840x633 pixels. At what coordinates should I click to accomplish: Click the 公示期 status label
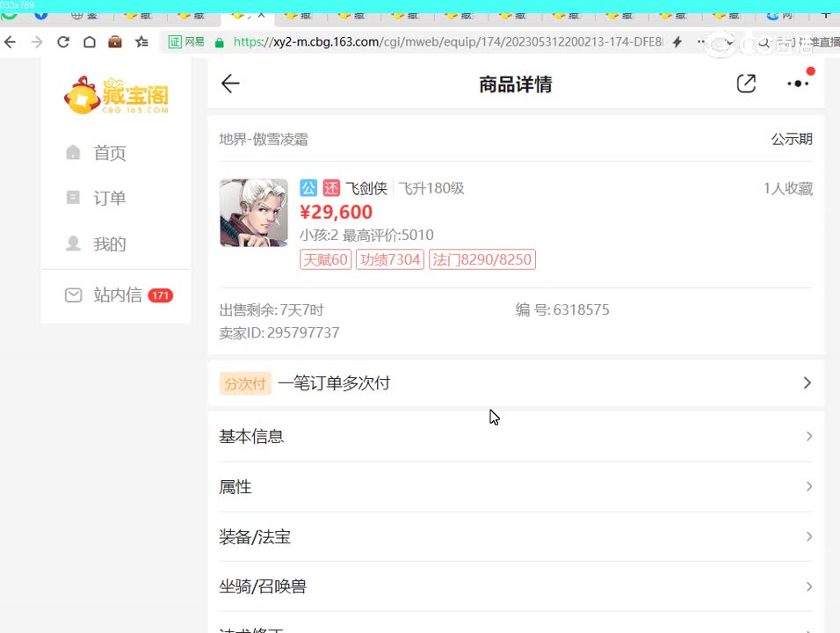792,140
